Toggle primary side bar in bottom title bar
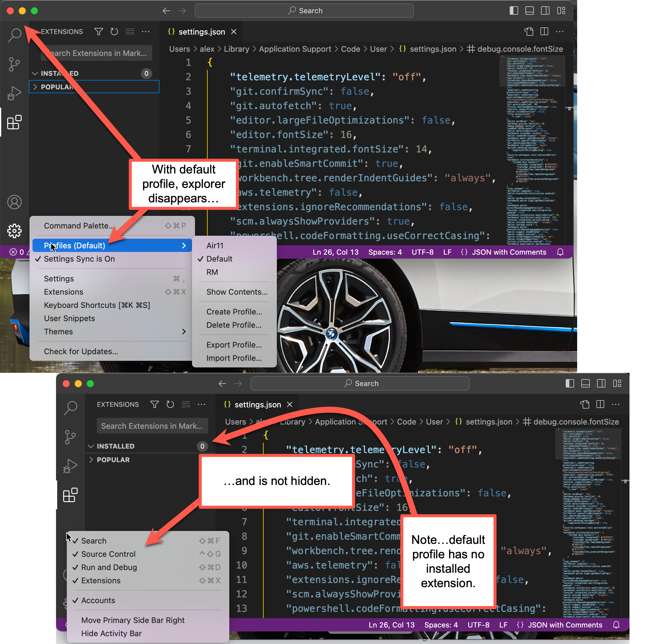 (x=570, y=383)
